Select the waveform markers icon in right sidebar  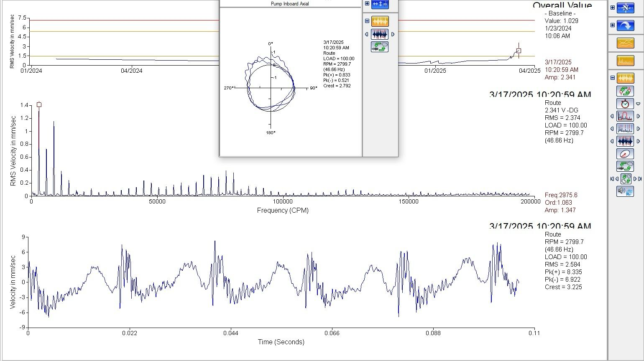pos(625,141)
